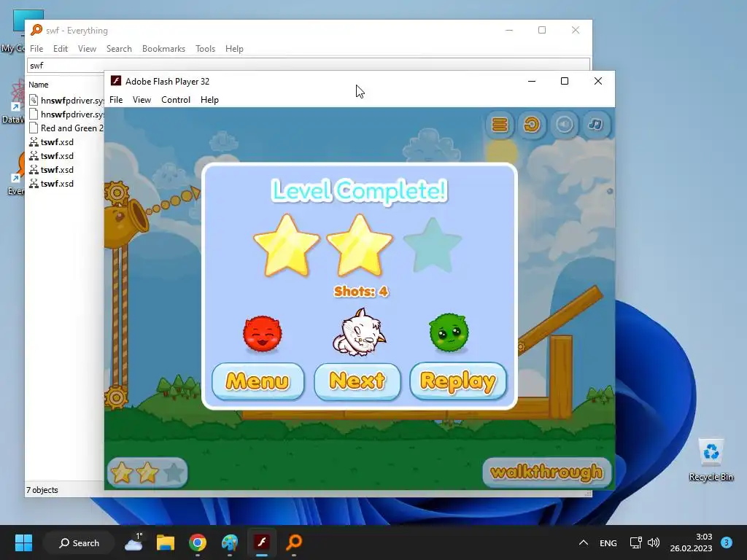Click ENG language indicator
This screenshot has height=560, width=747.
click(608, 542)
